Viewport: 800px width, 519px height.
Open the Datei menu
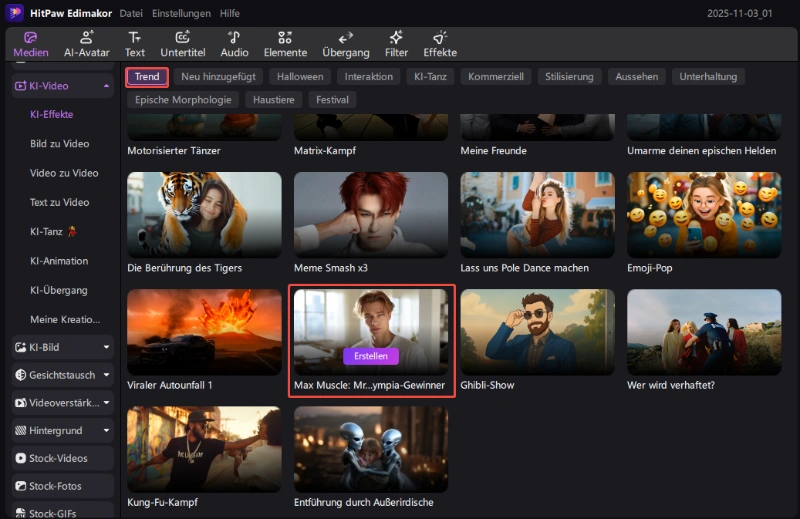tap(130, 14)
